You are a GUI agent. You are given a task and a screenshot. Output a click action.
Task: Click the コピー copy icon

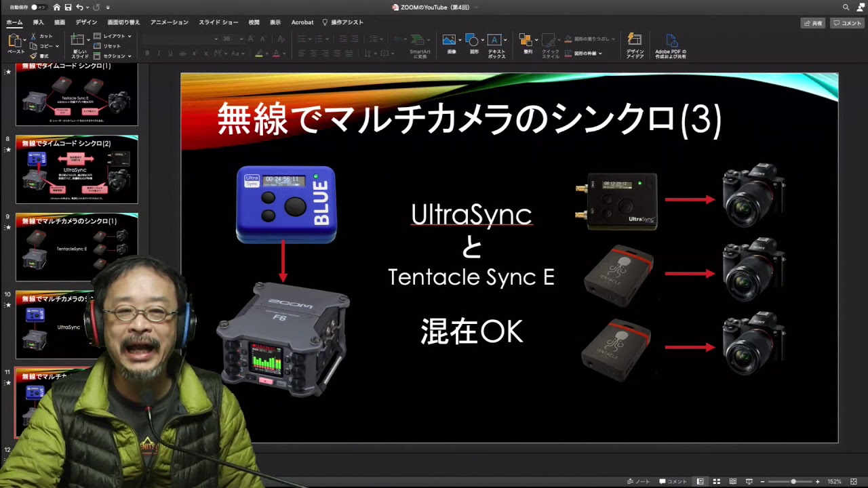tap(33, 45)
